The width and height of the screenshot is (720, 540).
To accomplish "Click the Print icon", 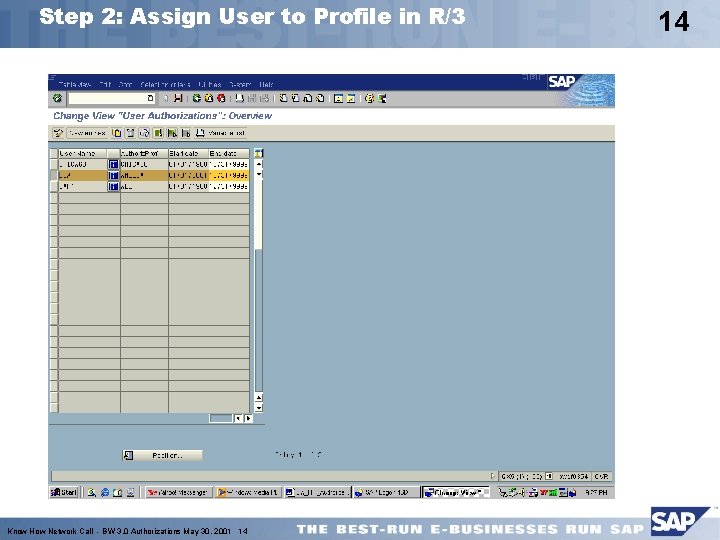I will point(239,98).
